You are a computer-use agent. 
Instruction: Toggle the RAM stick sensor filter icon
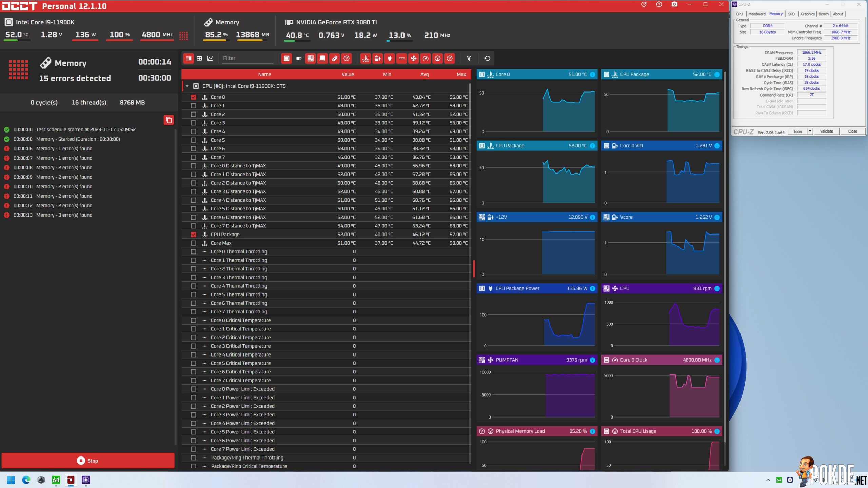(334, 58)
